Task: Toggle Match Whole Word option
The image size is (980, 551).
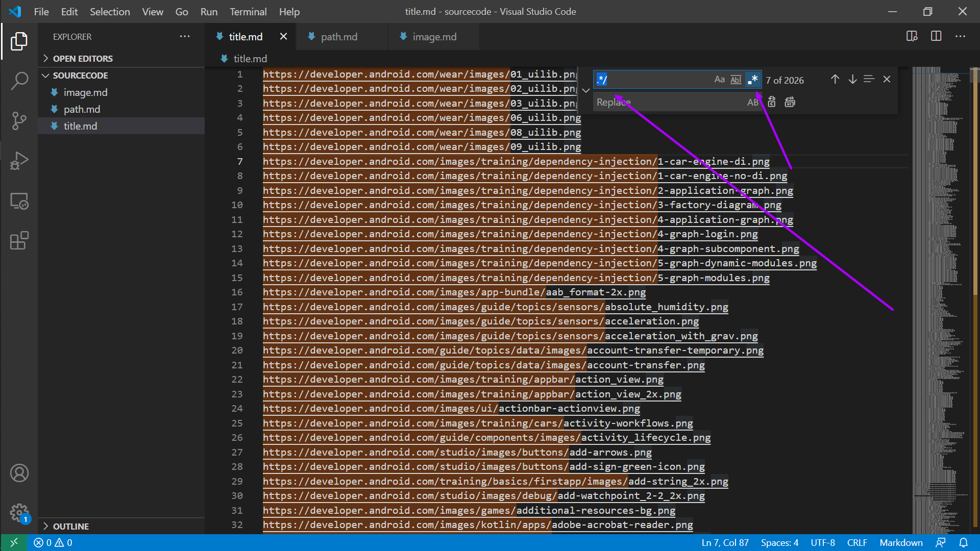Action: [736, 80]
